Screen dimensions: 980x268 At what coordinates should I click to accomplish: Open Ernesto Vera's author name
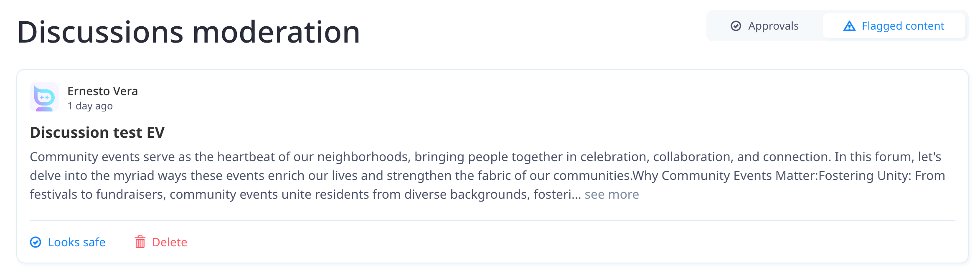click(x=103, y=91)
